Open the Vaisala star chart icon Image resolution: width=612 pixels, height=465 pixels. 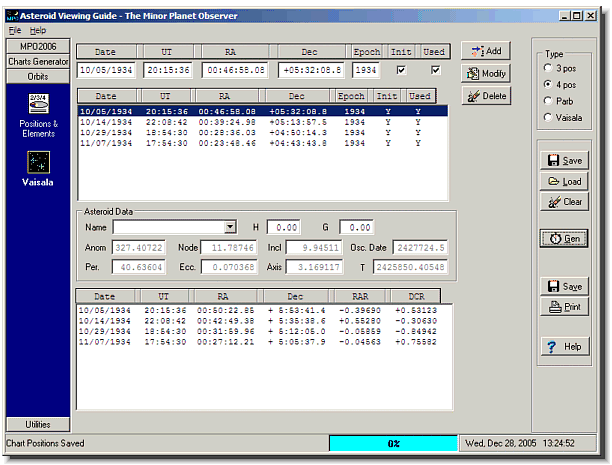[38, 162]
